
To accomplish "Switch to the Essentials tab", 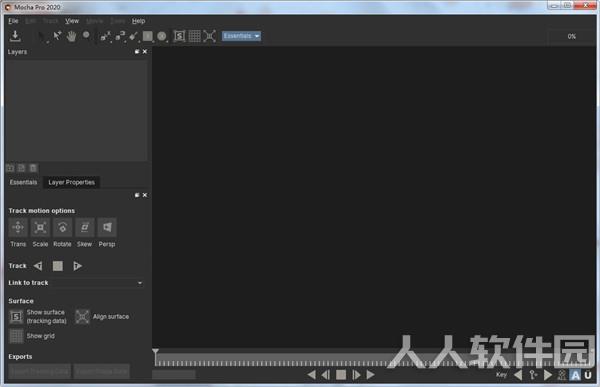I will click(23, 182).
